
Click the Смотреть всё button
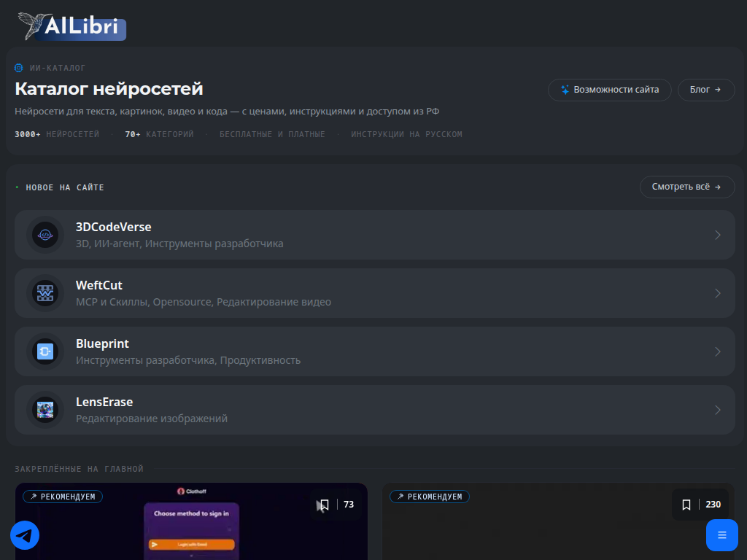coord(687,187)
